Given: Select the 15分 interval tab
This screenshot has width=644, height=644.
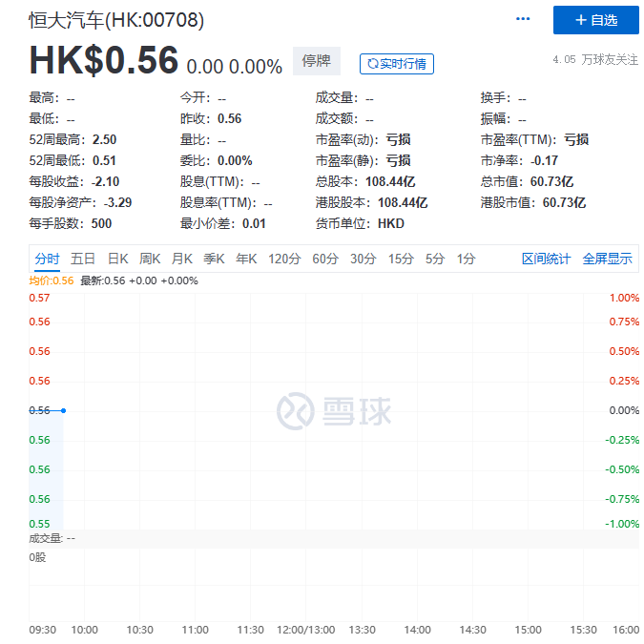Looking at the screenshot, I should 402,259.
